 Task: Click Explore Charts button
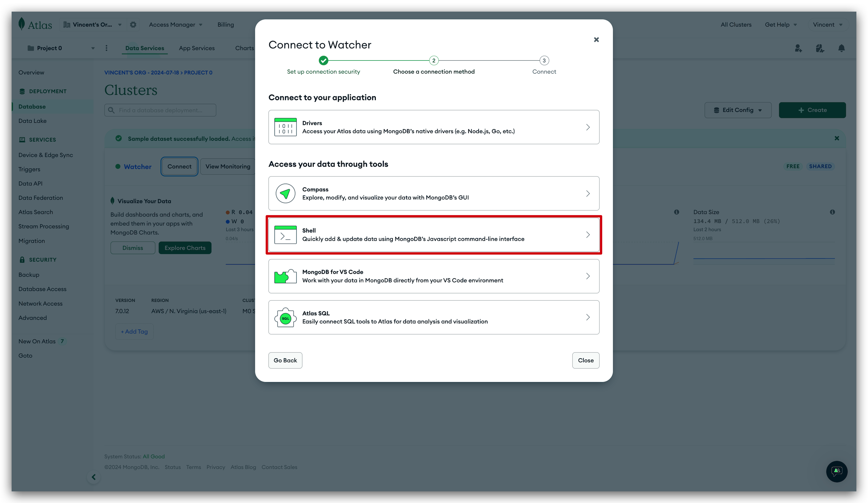185,248
